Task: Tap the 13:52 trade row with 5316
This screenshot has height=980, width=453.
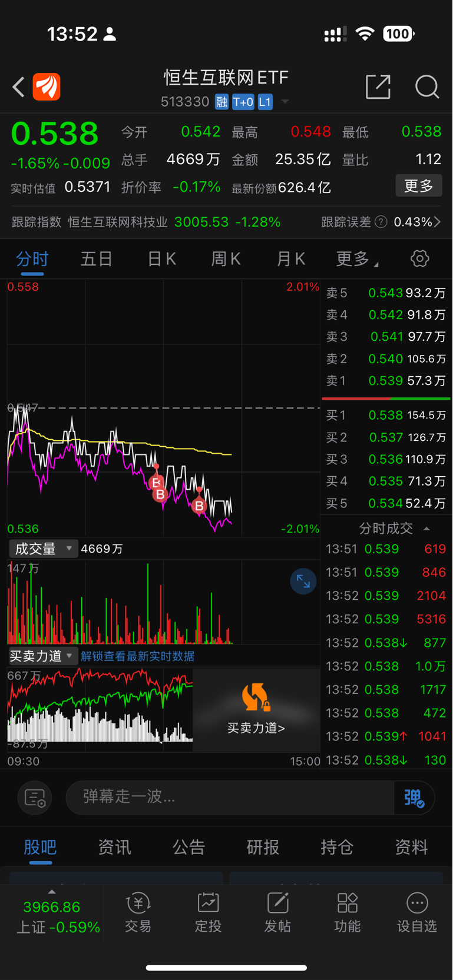Action: point(386,619)
